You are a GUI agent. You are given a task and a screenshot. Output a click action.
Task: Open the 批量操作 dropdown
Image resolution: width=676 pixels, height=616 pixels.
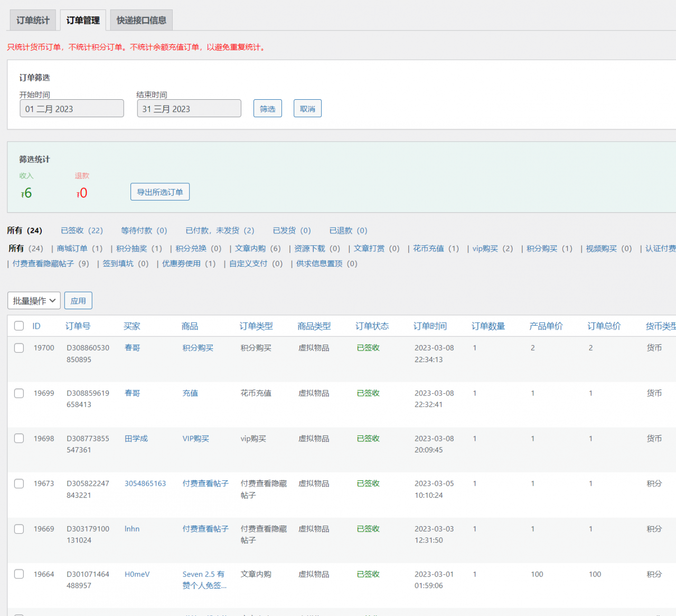tap(34, 301)
